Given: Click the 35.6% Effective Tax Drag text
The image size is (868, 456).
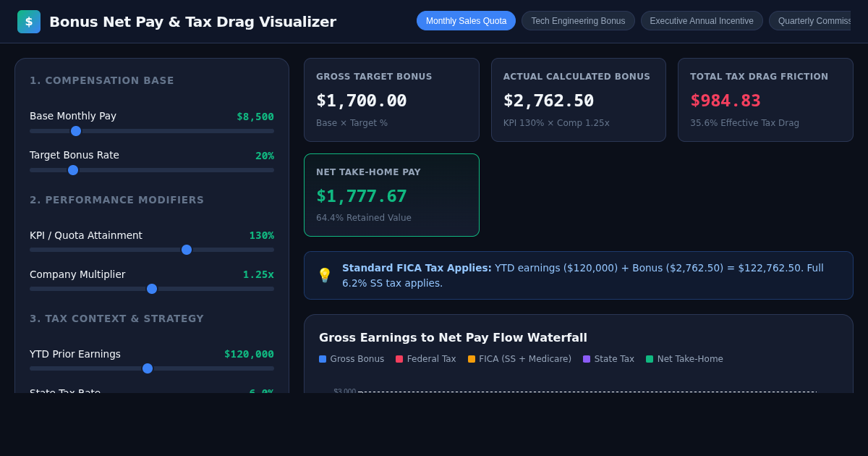Looking at the screenshot, I should (744, 123).
